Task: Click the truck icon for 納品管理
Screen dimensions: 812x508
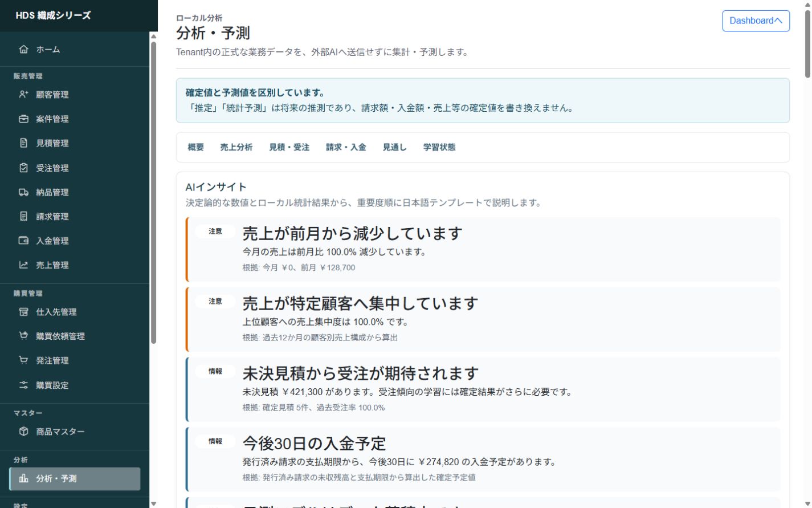Action: [23, 193]
